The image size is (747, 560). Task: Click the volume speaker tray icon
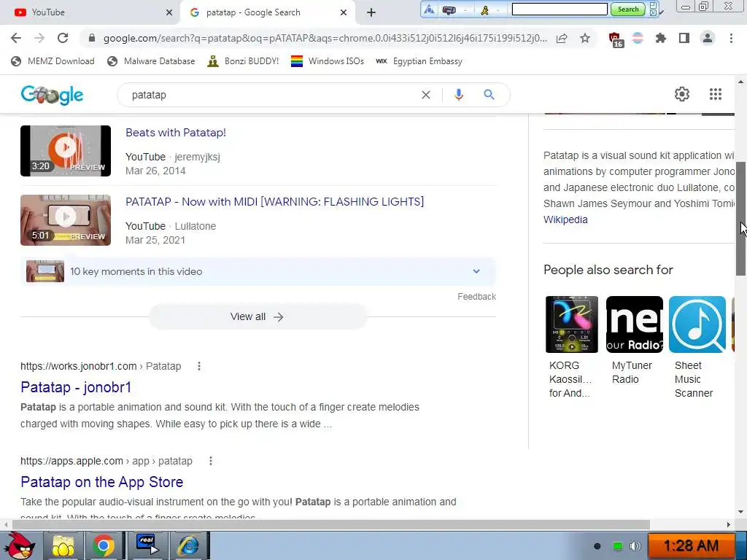[635, 546]
